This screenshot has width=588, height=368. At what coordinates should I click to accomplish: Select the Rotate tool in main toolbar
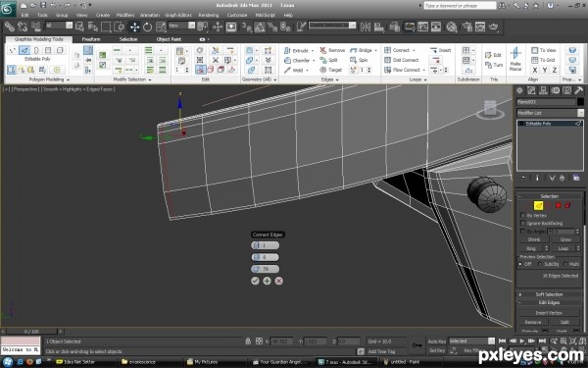[x=148, y=27]
